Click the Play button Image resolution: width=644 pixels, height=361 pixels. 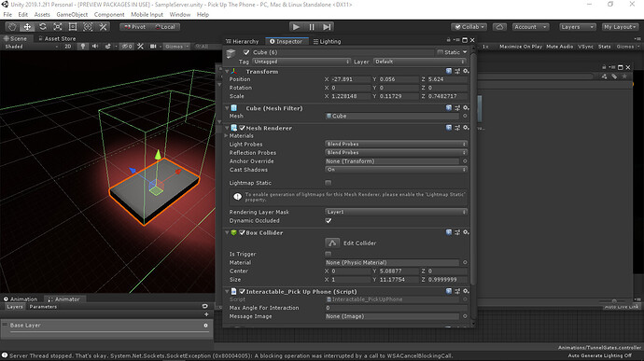tap(296, 27)
